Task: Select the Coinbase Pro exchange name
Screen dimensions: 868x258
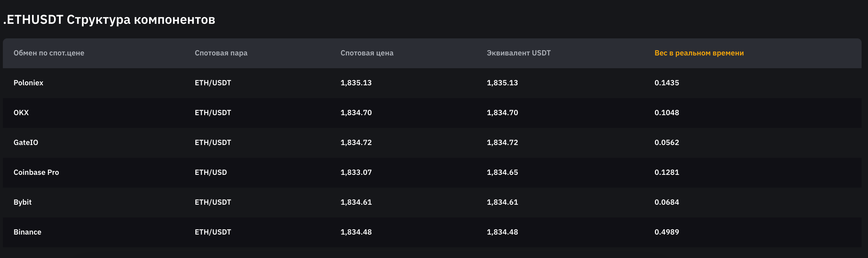Action: click(36, 172)
